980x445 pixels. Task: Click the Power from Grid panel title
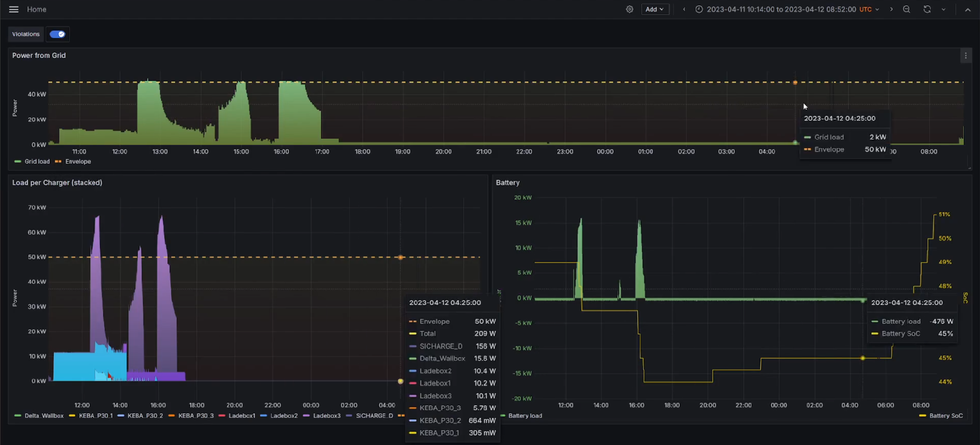(39, 55)
